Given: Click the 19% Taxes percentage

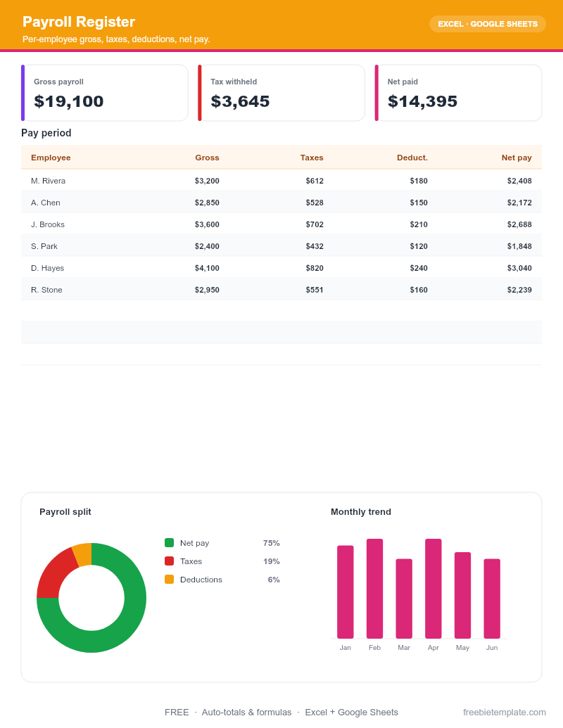Looking at the screenshot, I should click(271, 561).
